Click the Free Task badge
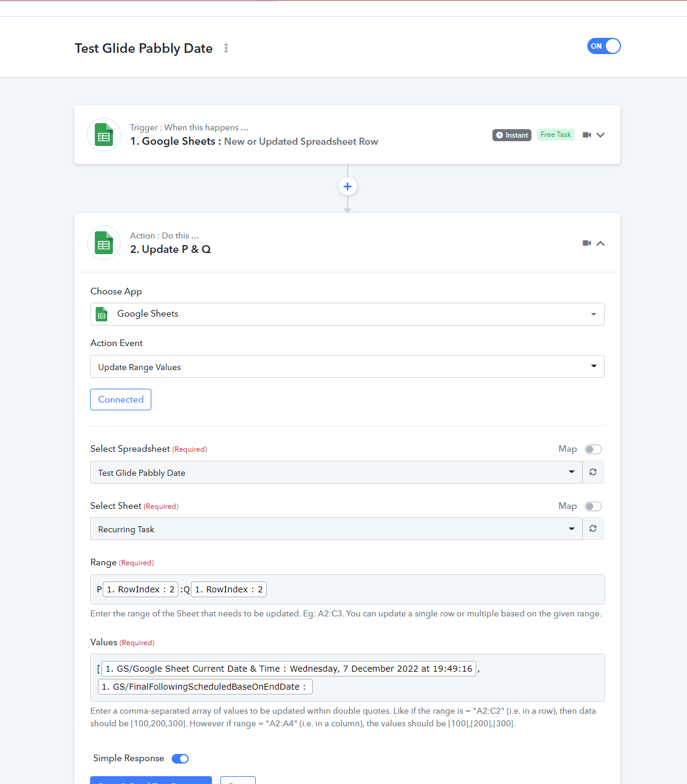This screenshot has height=784, width=687. pyautogui.click(x=555, y=135)
